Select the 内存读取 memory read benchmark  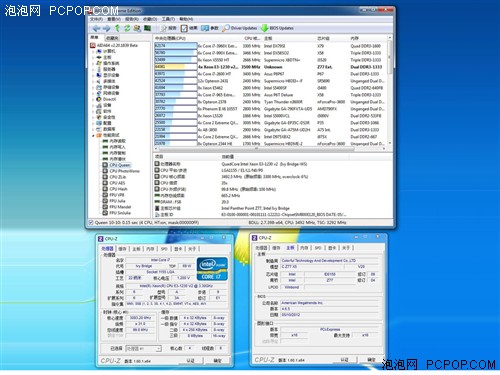click(114, 141)
